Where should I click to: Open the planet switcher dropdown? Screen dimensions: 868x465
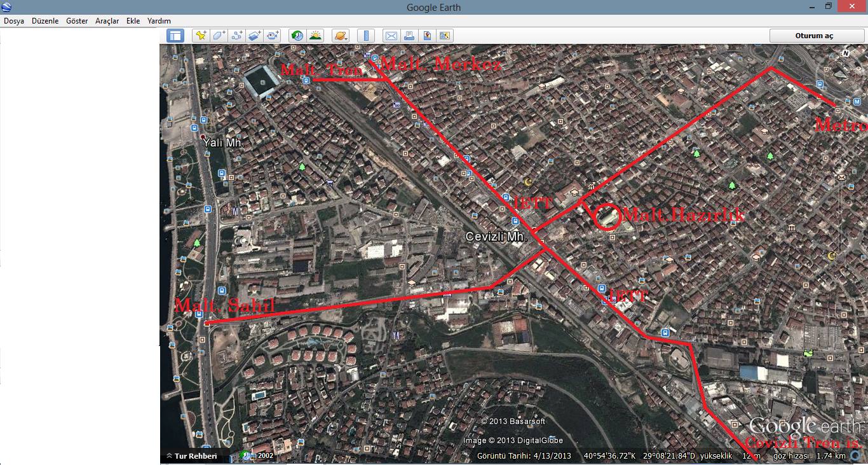coord(340,36)
